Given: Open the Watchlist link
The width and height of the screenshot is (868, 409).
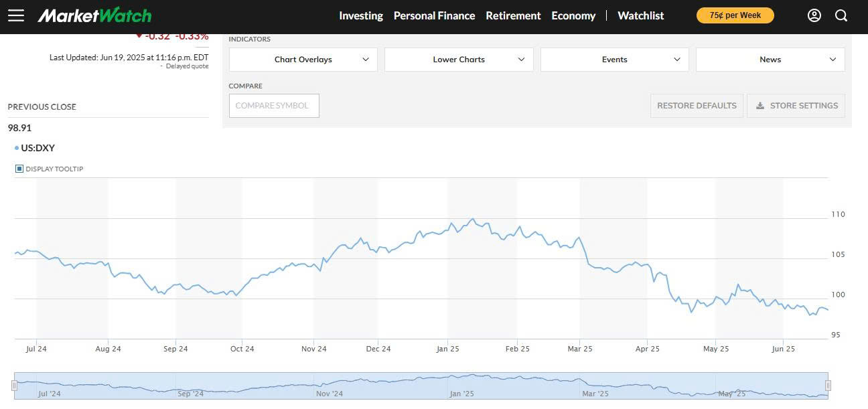Looking at the screenshot, I should pos(640,15).
